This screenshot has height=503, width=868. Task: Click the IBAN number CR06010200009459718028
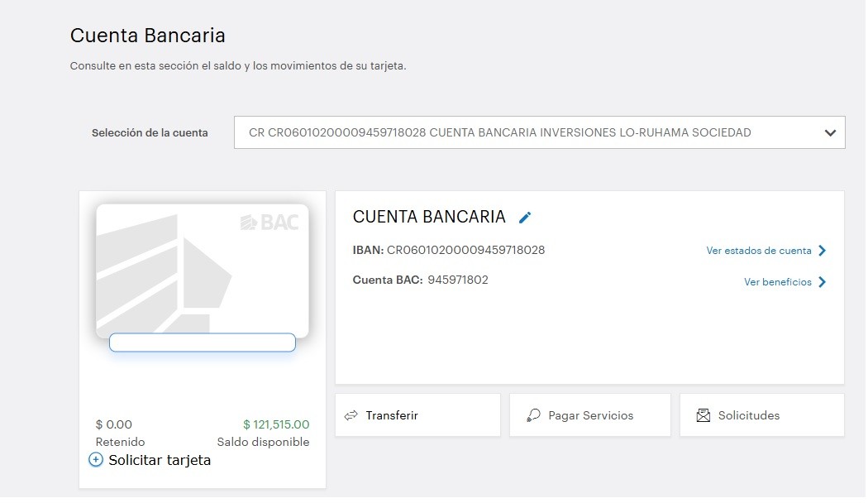click(465, 250)
